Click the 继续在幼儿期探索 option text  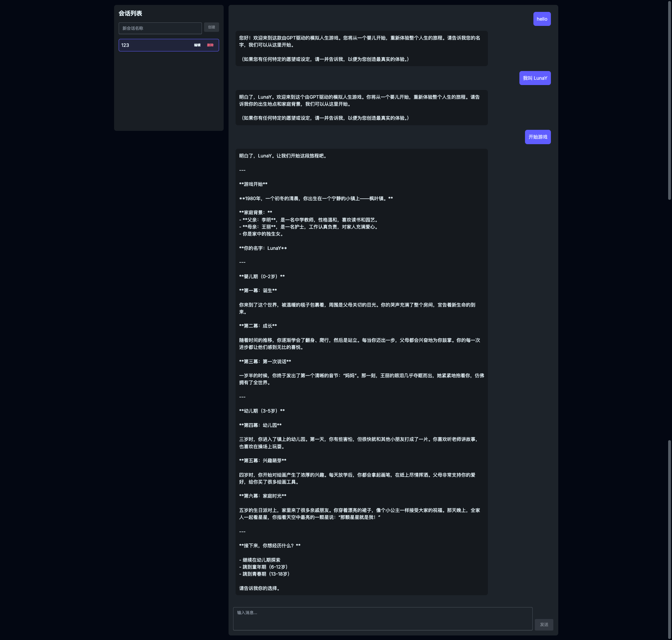(x=261, y=560)
